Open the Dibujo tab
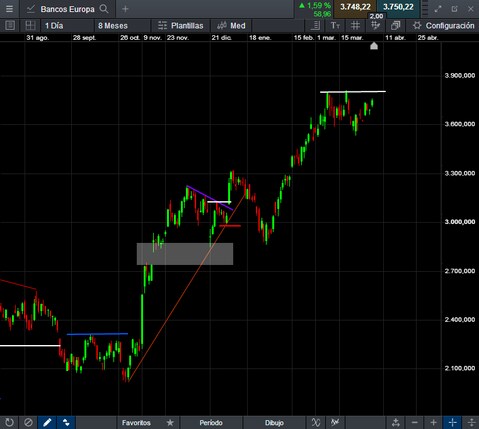Image resolution: width=479 pixels, height=429 pixels. coord(274,423)
